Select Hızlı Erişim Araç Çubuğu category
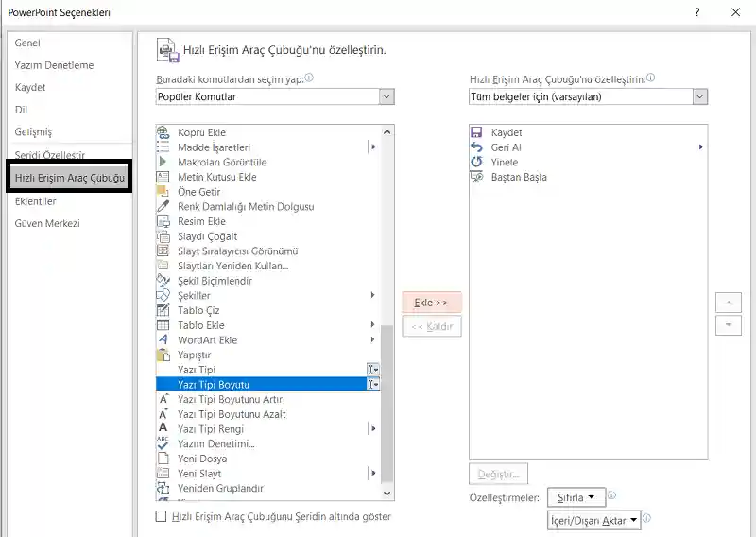 (x=69, y=178)
